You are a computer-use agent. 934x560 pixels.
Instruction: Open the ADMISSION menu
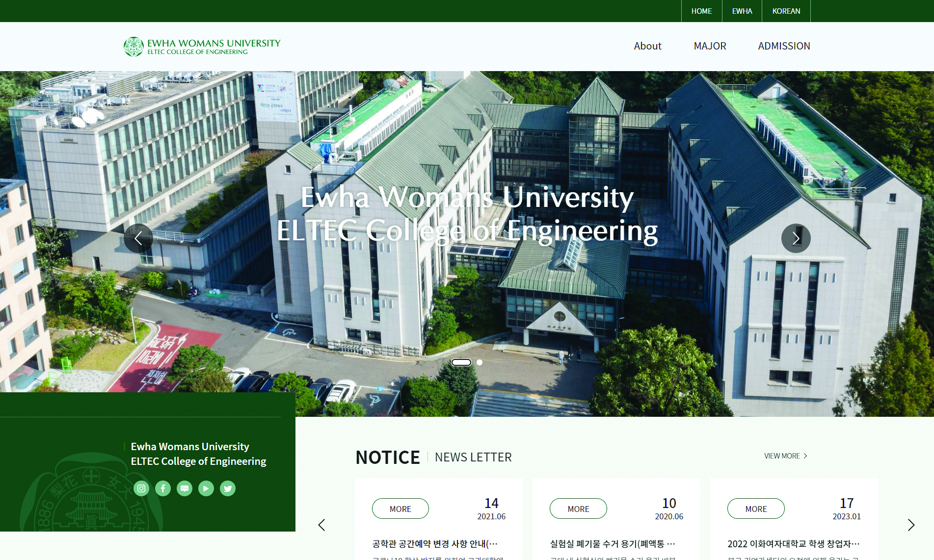tap(784, 46)
